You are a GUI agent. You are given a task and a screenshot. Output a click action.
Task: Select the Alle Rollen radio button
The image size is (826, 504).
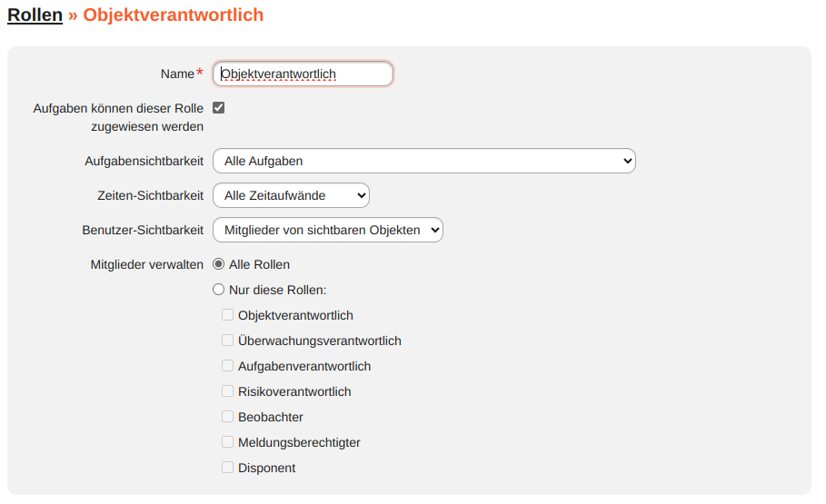218,264
